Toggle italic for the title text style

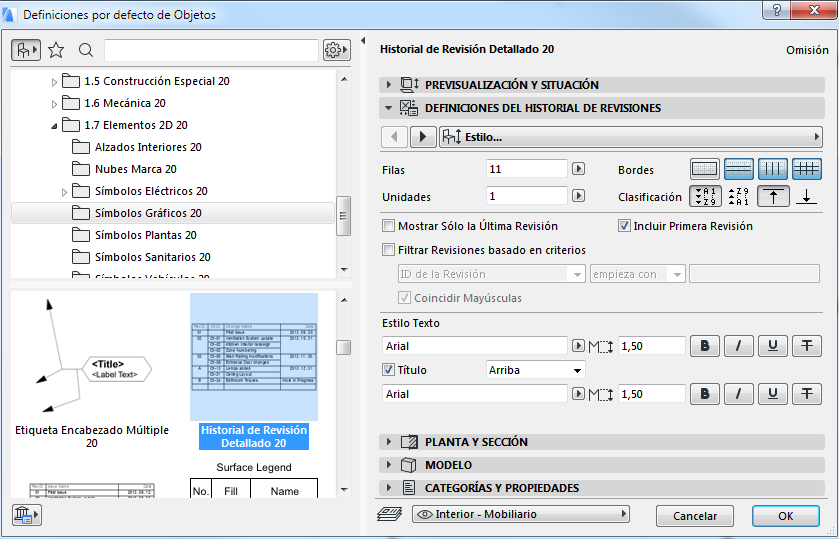click(x=738, y=394)
